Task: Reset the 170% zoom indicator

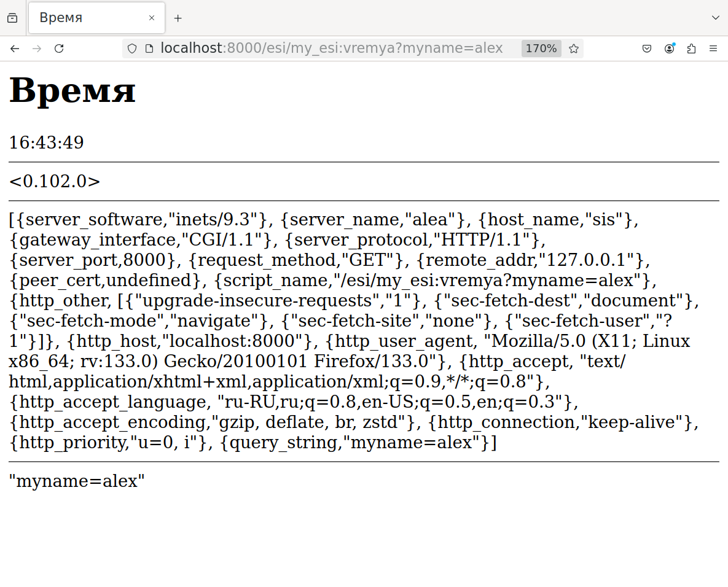Action: pos(541,49)
